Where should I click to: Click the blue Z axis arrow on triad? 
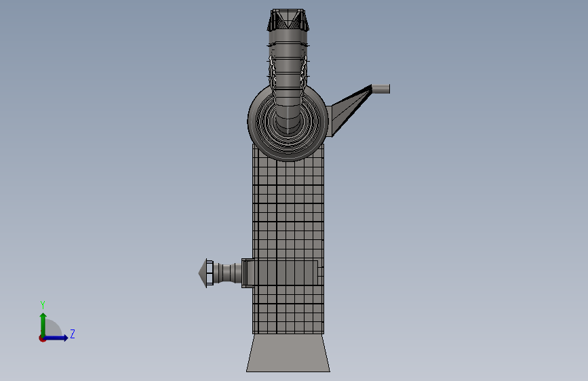(x=56, y=338)
